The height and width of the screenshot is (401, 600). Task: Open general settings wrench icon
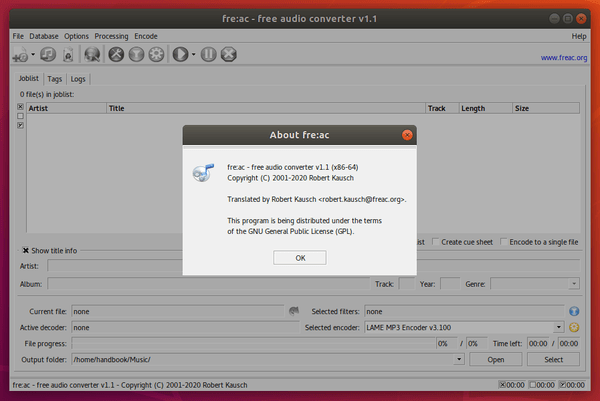pyautogui.click(x=116, y=54)
